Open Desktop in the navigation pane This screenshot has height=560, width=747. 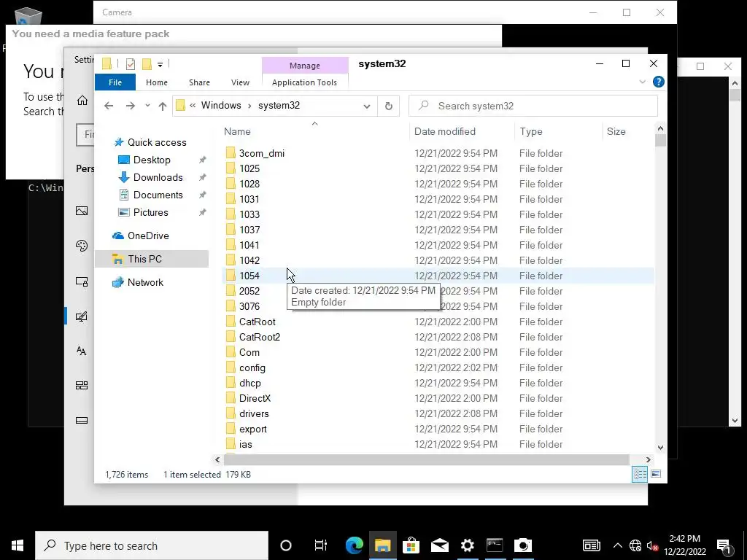tap(152, 160)
